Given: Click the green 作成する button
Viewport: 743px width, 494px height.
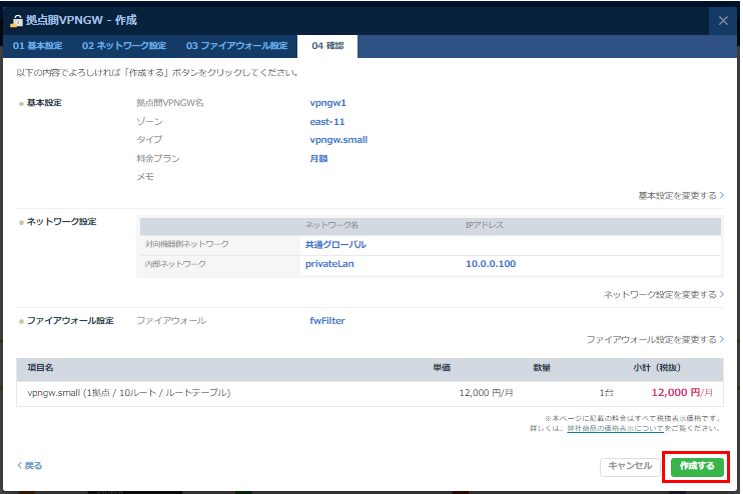Looking at the screenshot, I should (697, 467).
